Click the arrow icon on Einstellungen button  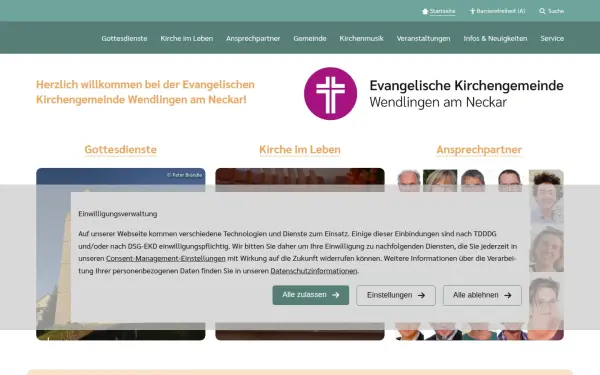421,295
